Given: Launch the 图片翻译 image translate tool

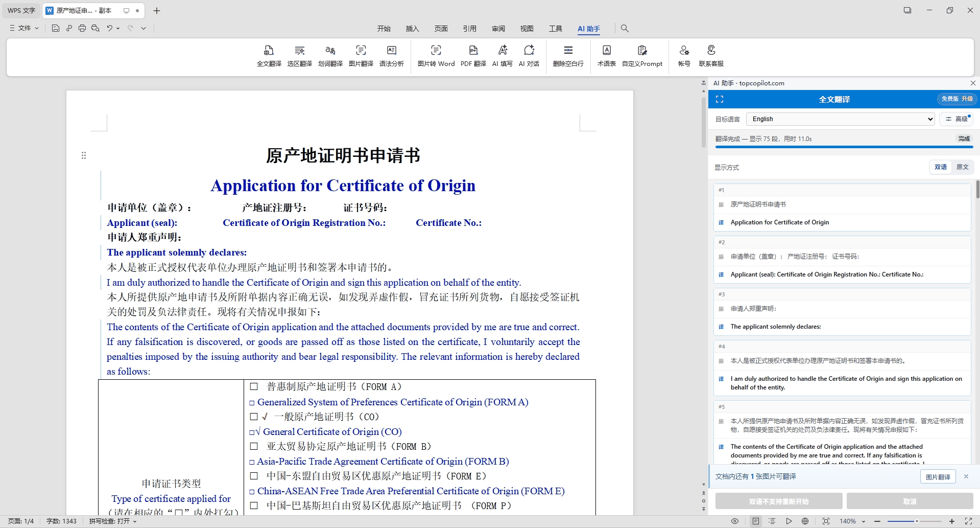Looking at the screenshot, I should 361,56.
